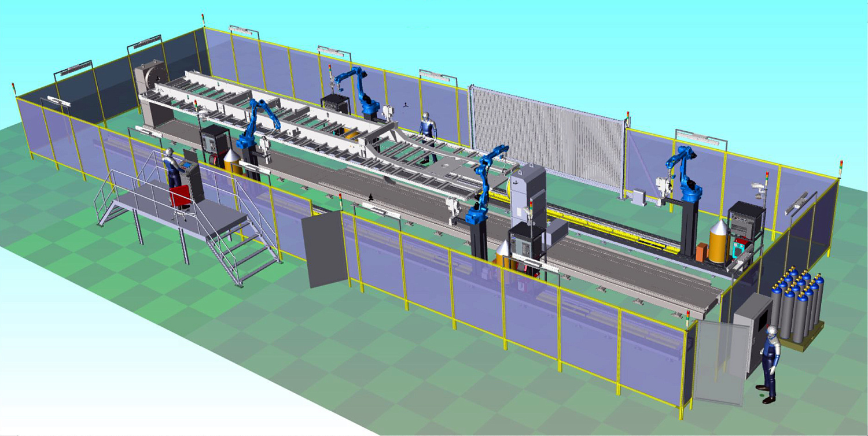Select the red box on the operator platform

click(x=180, y=197)
